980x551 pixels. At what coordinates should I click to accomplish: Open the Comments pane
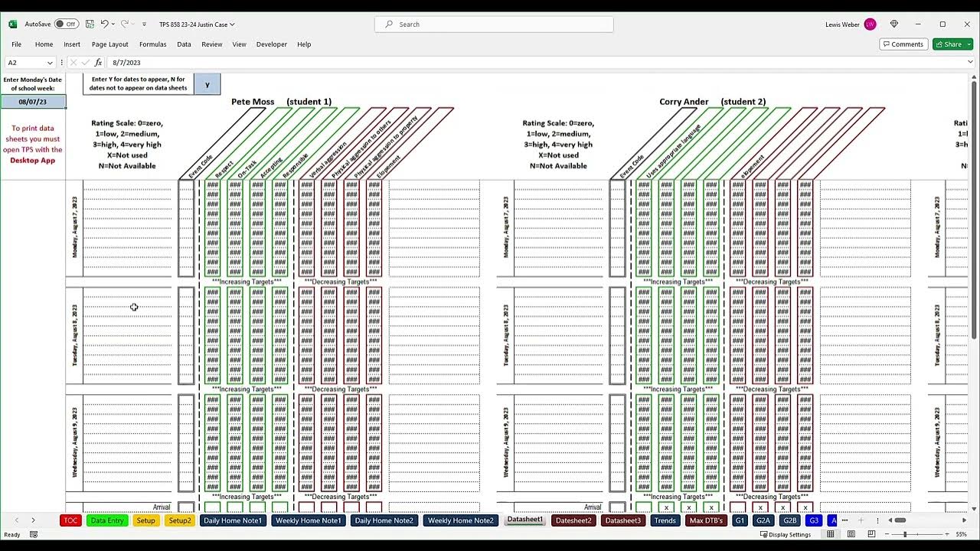(903, 44)
